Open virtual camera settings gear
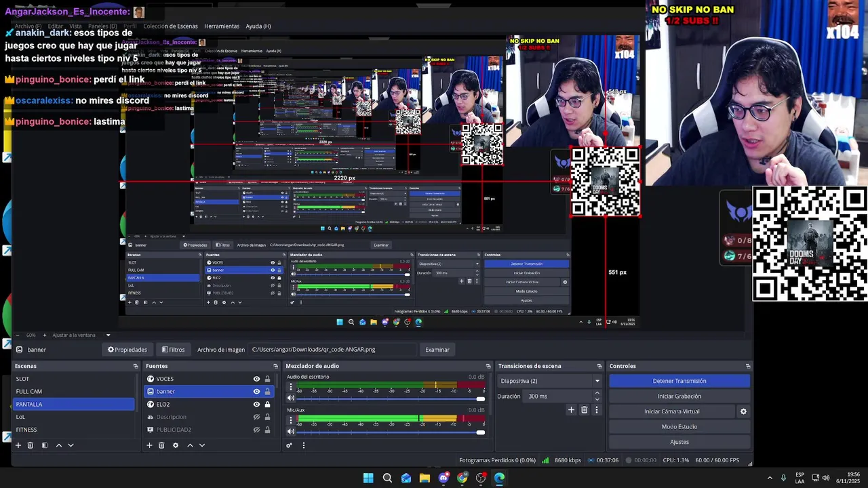 point(743,411)
